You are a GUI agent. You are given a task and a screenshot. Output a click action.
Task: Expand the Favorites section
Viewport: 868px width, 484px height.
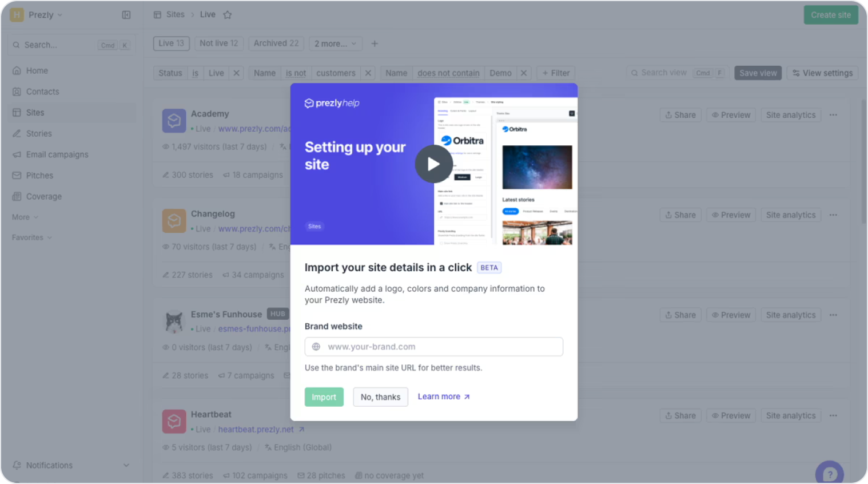point(32,237)
